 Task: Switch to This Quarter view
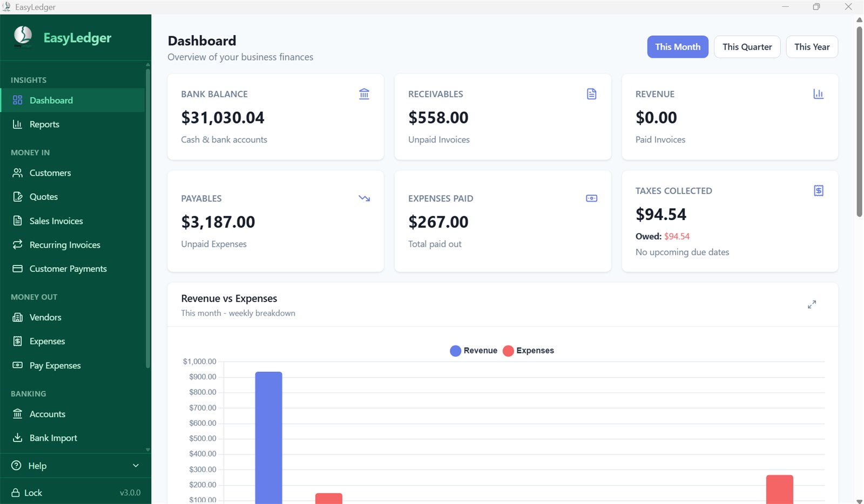tap(747, 47)
